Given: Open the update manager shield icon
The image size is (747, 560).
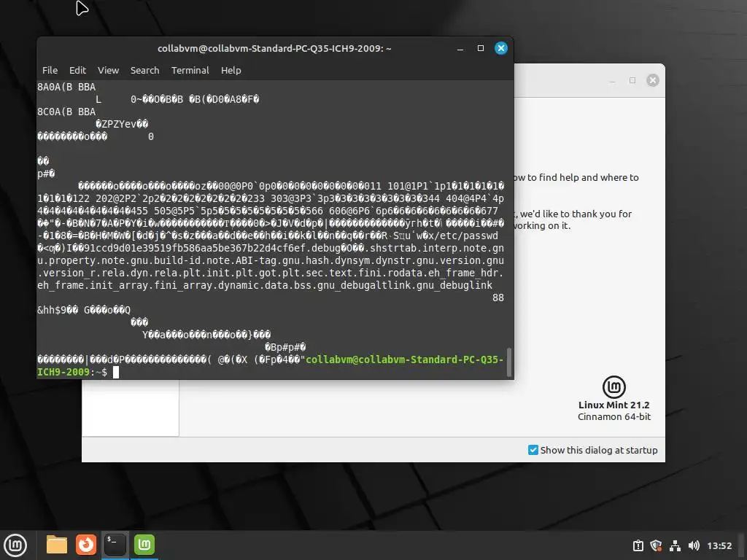Looking at the screenshot, I should point(656,545).
